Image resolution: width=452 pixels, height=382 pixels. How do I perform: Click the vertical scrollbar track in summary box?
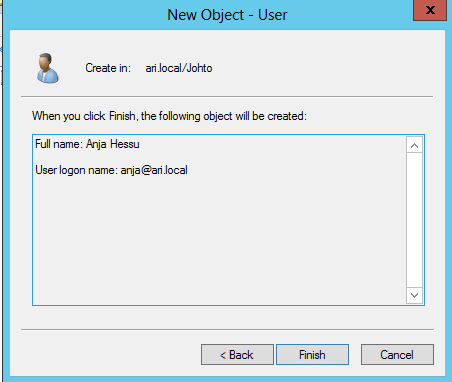pos(414,220)
